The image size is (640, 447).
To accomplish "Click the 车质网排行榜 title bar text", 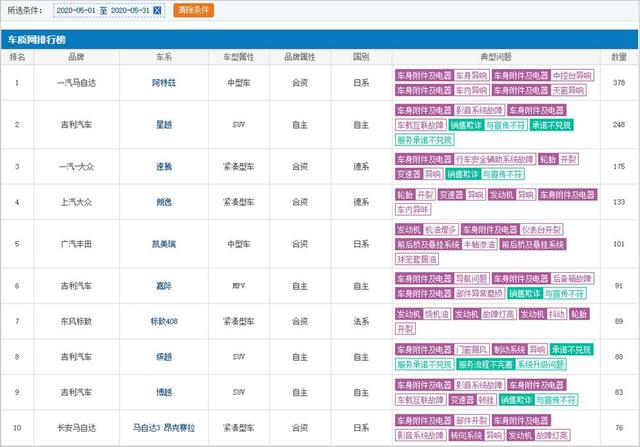I will (x=37, y=40).
